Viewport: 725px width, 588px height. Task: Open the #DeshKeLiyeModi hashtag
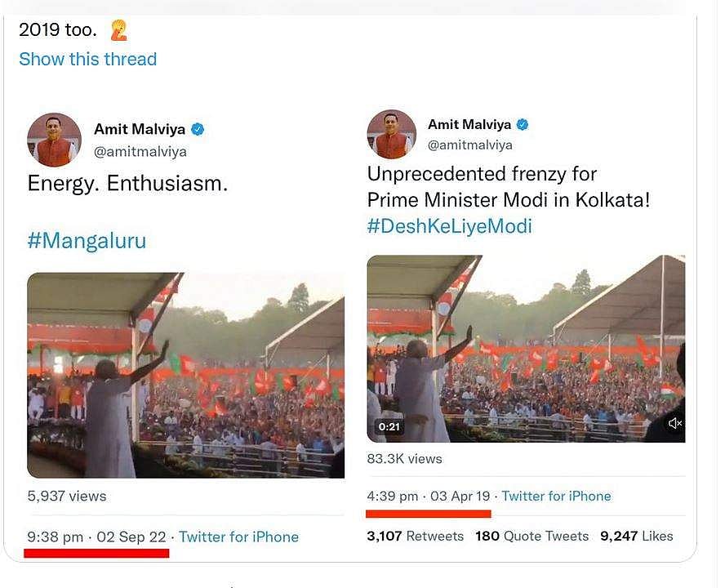(449, 226)
